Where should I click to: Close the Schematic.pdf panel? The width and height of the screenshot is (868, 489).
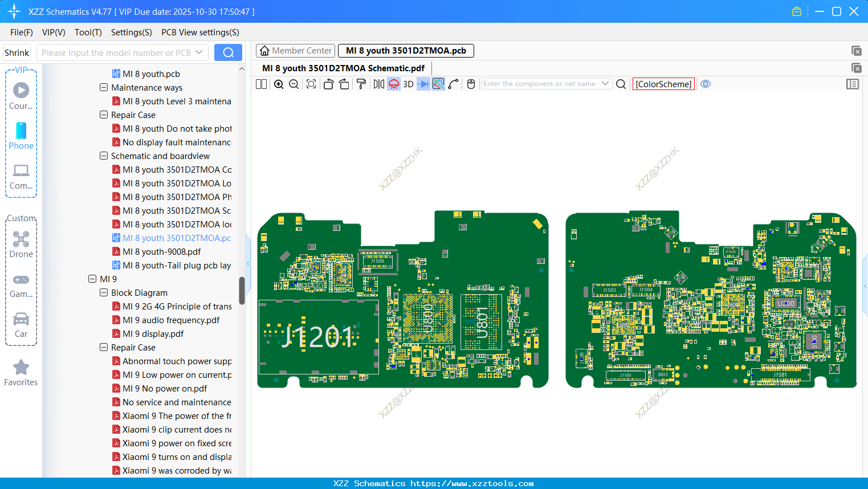pyautogui.click(x=856, y=68)
